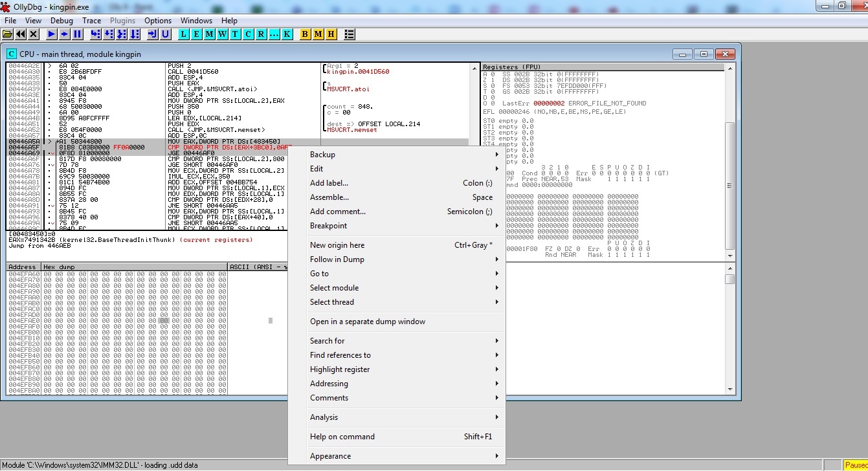The image size is (868, 471).
Task: Show Call stack via K icon
Action: pyautogui.click(x=287, y=34)
